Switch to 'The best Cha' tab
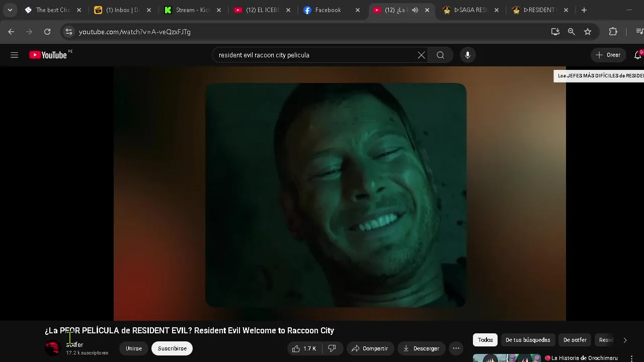Image resolution: width=644 pixels, height=362 pixels. 53,10
